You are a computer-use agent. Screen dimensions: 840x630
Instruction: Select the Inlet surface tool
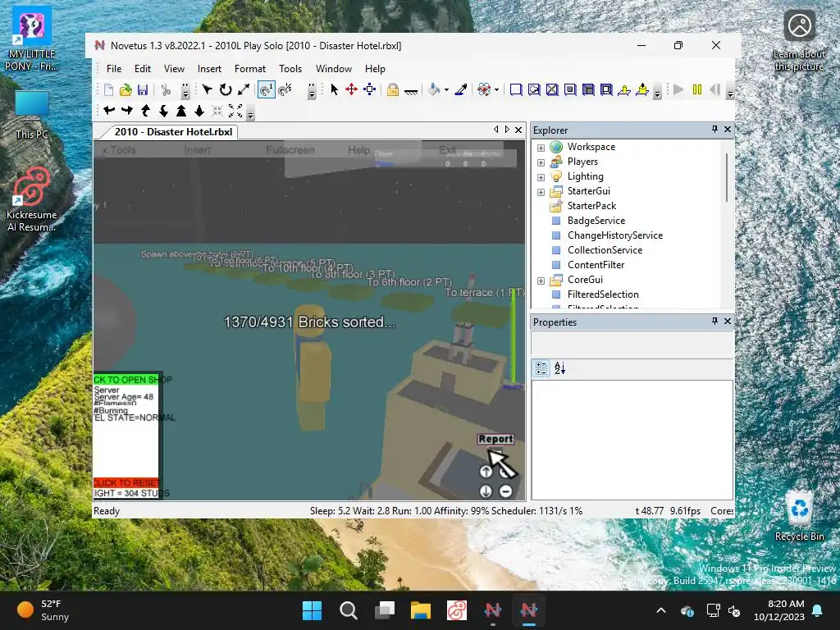588,89
